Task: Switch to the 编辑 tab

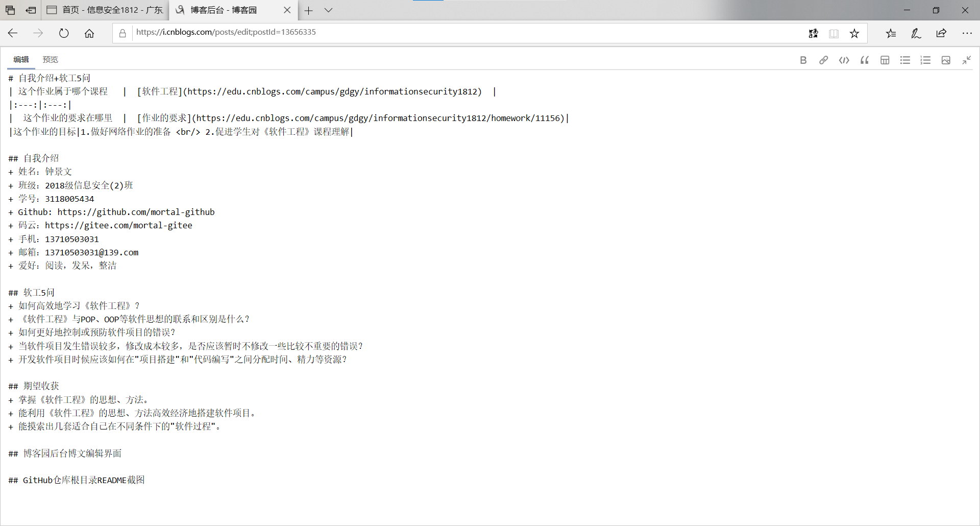Action: (21, 60)
